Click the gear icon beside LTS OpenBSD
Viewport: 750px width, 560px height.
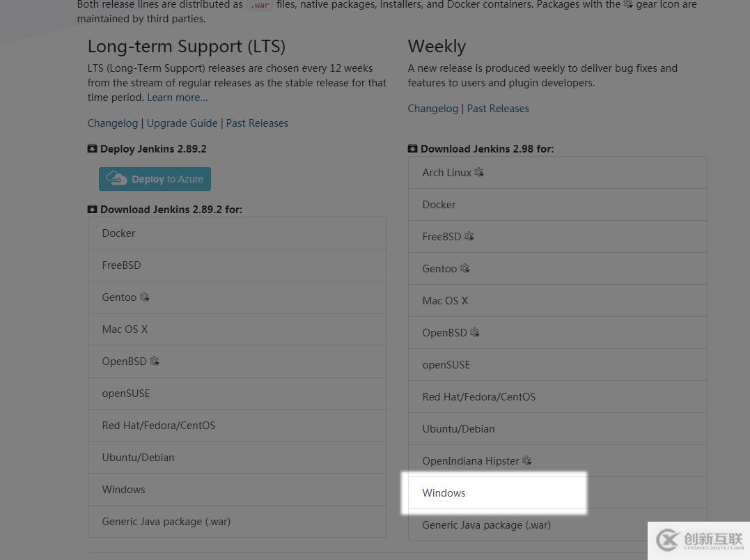tap(155, 361)
